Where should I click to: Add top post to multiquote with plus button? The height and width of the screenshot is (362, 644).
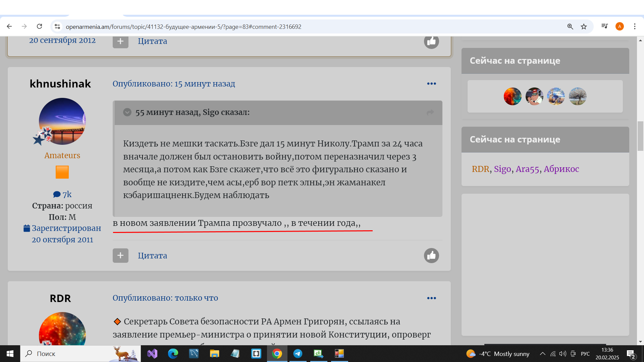[x=120, y=41]
